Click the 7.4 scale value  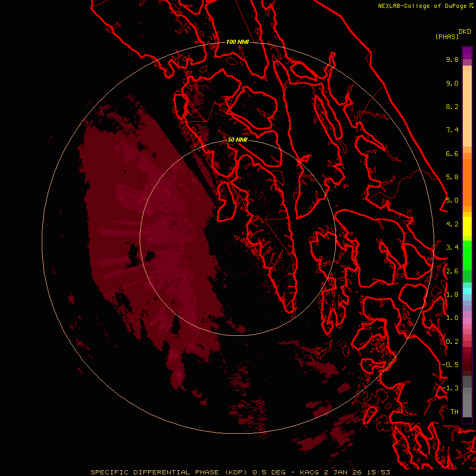coord(452,130)
